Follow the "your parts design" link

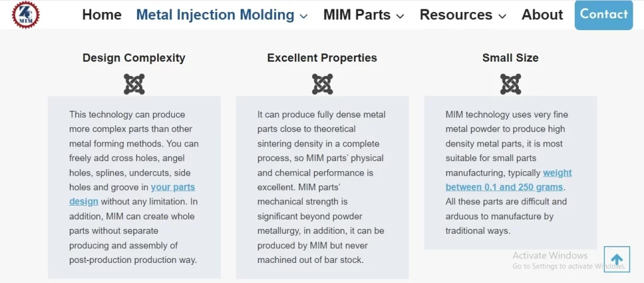pos(172,187)
